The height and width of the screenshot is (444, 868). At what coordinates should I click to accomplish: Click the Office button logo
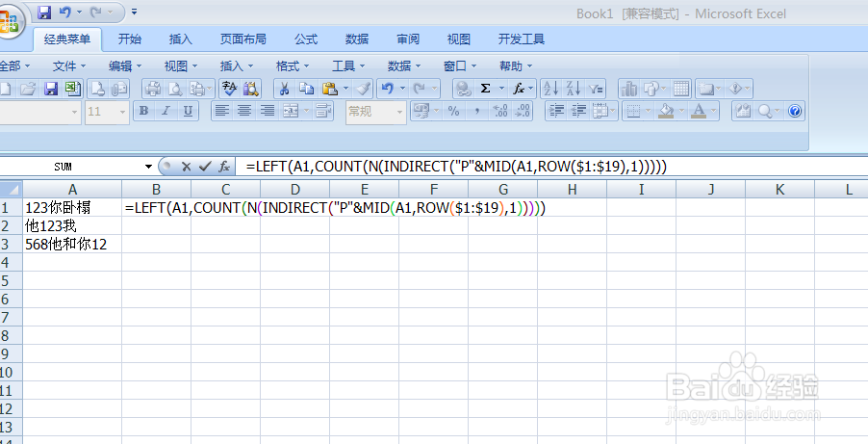(10, 21)
